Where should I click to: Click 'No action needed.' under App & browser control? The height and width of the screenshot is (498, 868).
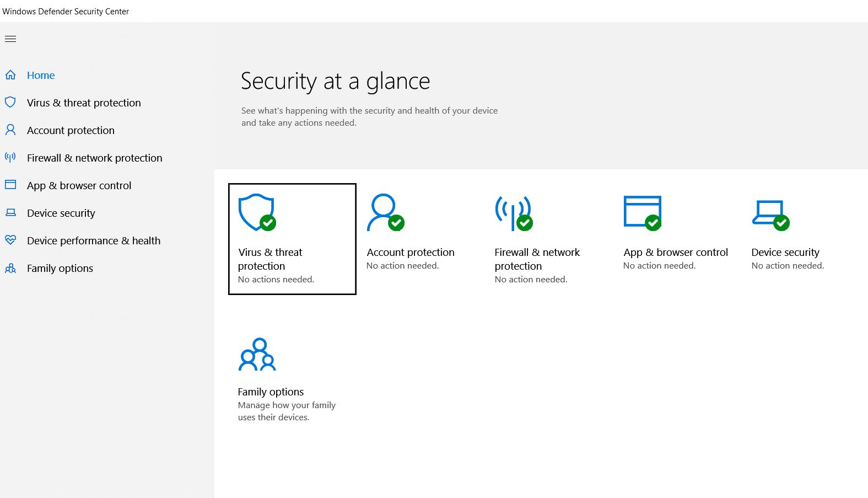pyautogui.click(x=660, y=265)
